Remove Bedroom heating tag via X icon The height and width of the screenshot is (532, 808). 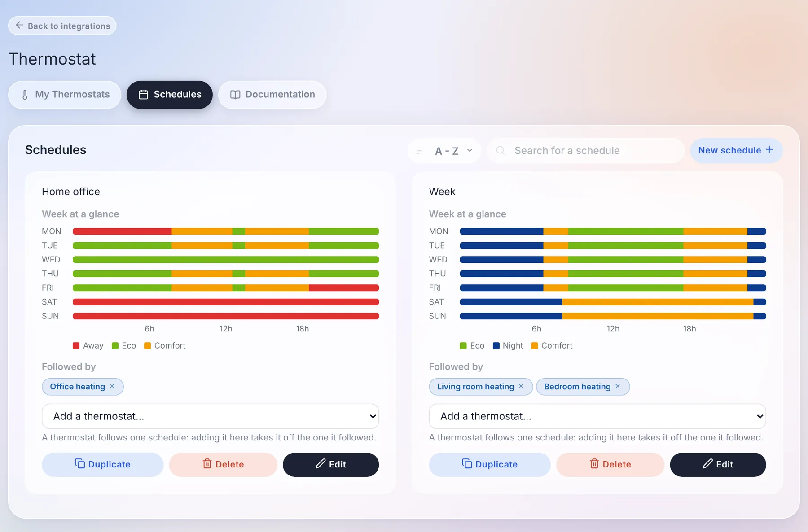tap(618, 386)
